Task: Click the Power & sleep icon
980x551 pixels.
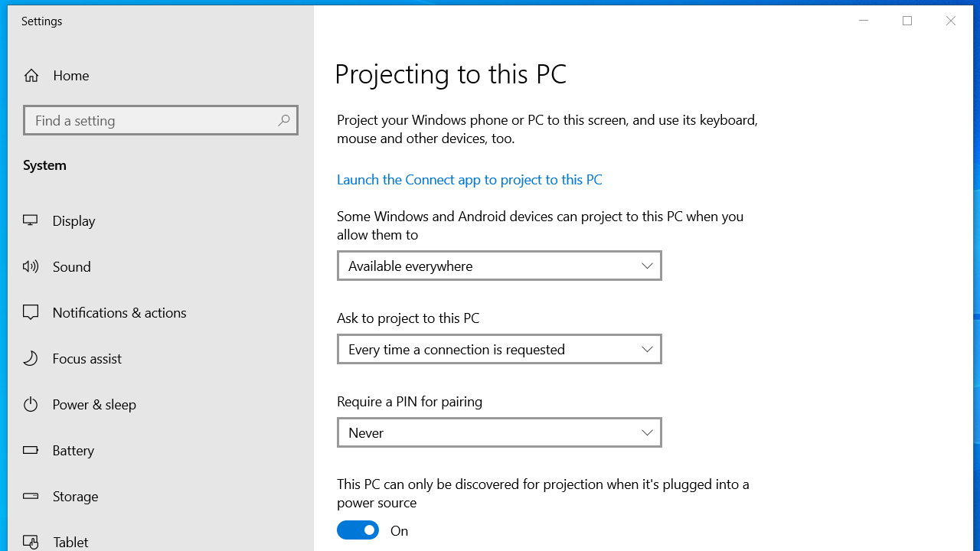Action: point(31,404)
